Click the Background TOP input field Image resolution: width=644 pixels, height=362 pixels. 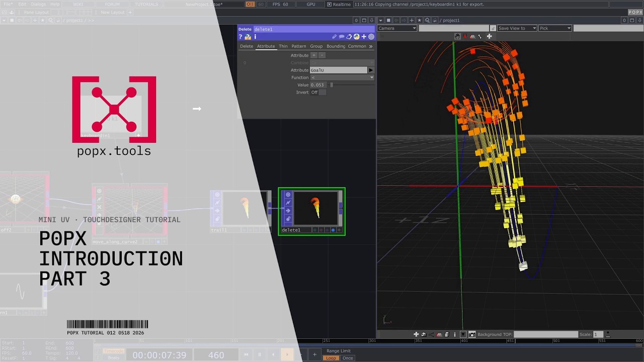pyautogui.click(x=546, y=334)
